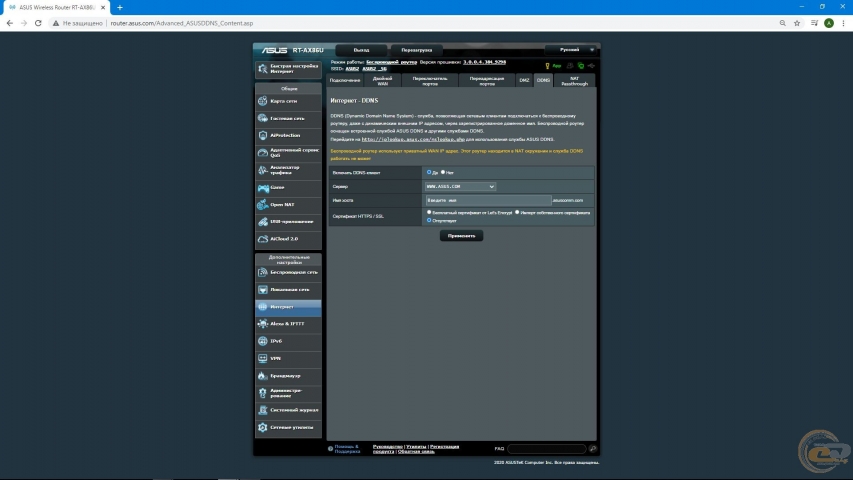Click the host name input field
853x480 pixels.
(x=488, y=200)
